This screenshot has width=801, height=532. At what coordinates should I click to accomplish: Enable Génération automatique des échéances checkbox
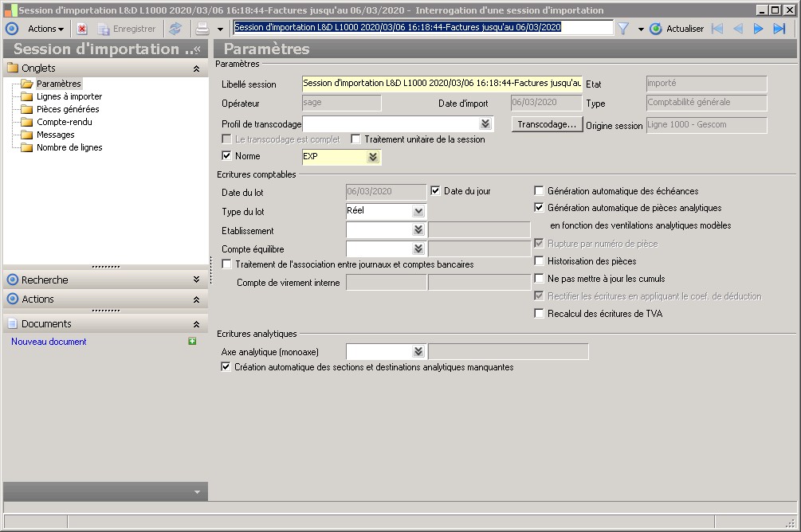pos(540,191)
